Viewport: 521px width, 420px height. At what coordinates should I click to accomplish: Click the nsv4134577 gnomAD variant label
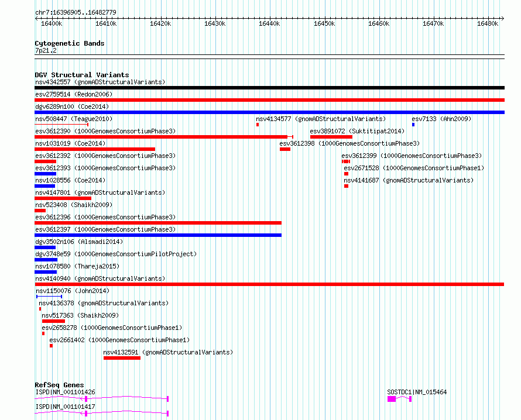pyautogui.click(x=321, y=119)
